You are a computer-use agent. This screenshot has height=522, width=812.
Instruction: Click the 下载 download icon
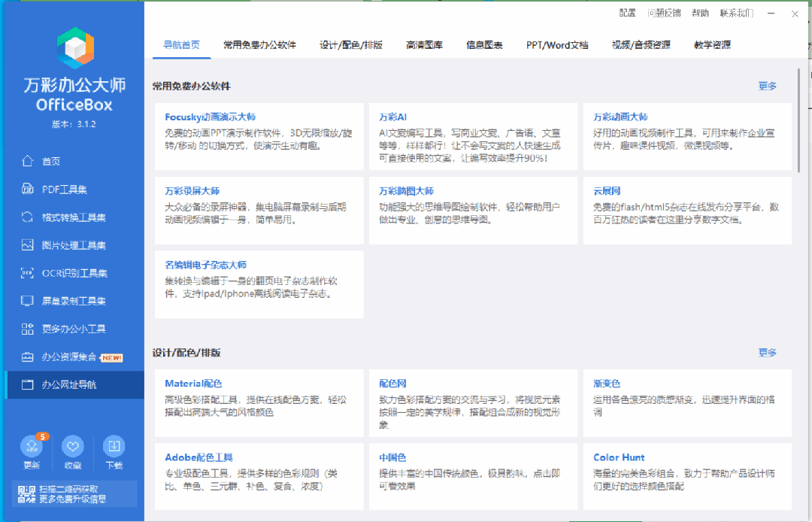[114, 446]
